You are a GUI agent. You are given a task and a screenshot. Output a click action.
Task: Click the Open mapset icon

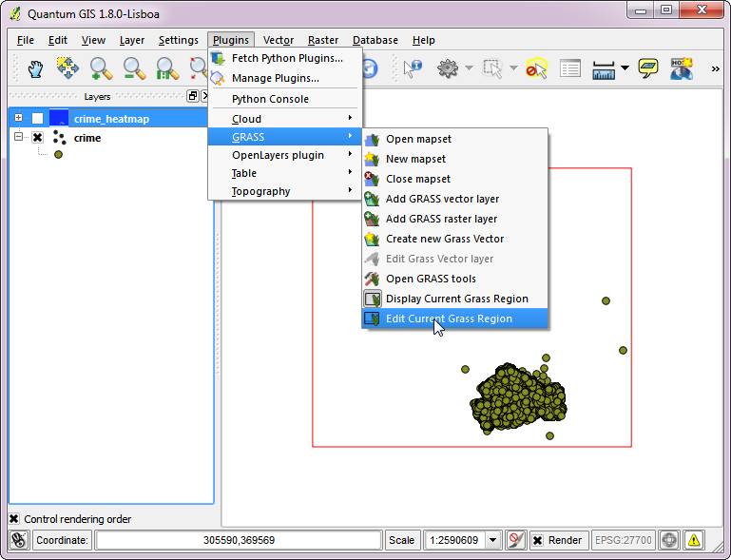pyautogui.click(x=372, y=139)
